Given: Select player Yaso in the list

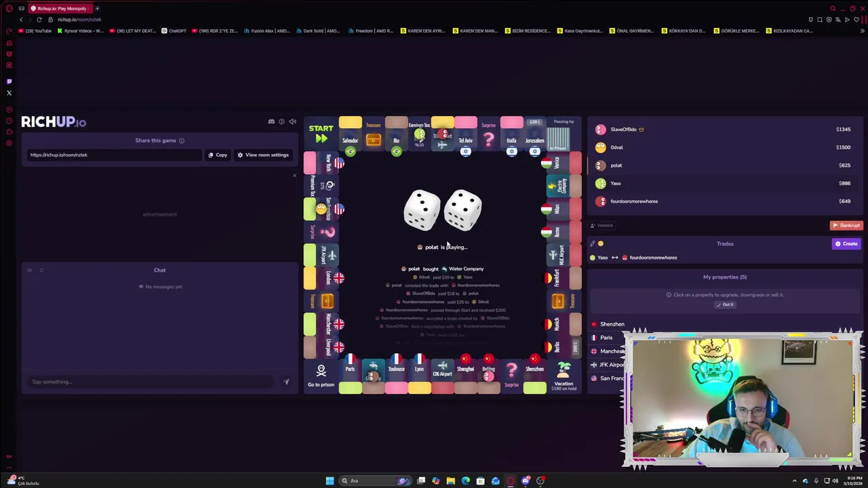Looking at the screenshot, I should point(724,183).
